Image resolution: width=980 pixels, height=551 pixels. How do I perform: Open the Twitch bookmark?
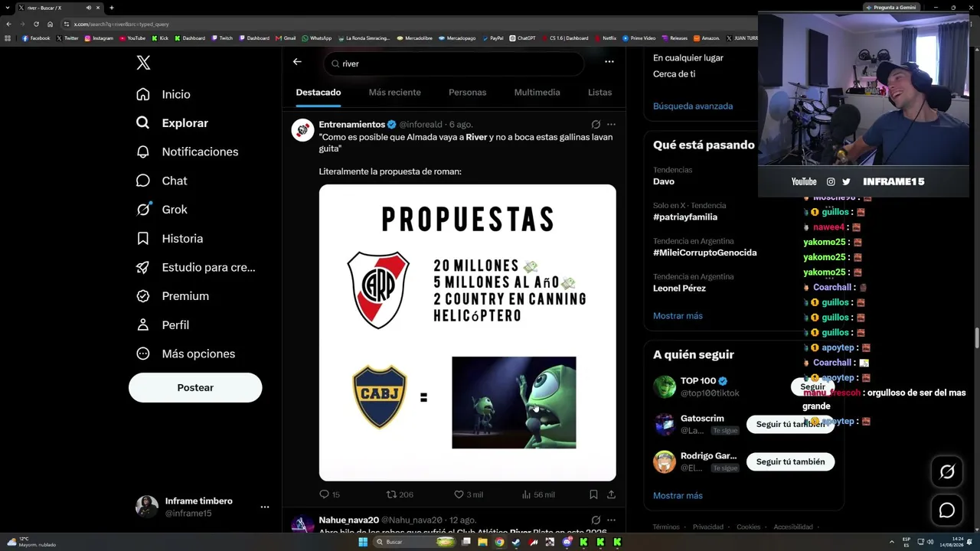tap(222, 38)
